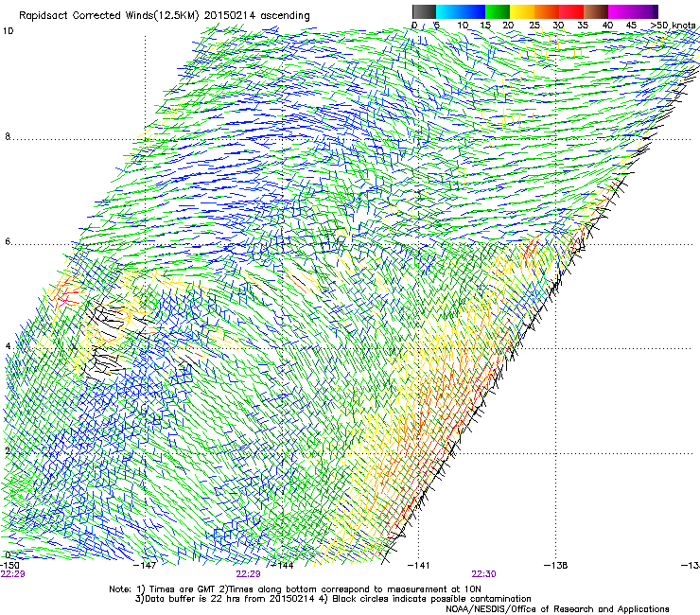The image size is (700, 615).
Task: Click the orange 25-30 knots legend swatch
Action: pyautogui.click(x=547, y=11)
